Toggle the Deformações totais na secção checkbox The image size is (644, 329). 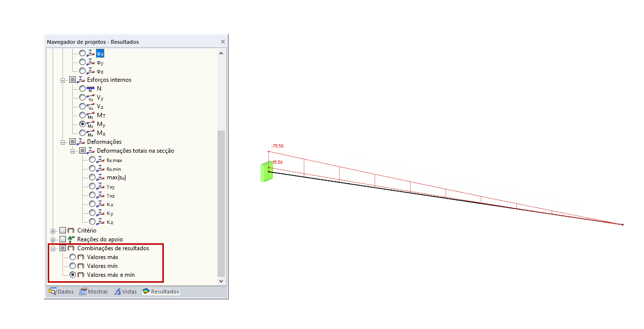click(82, 151)
